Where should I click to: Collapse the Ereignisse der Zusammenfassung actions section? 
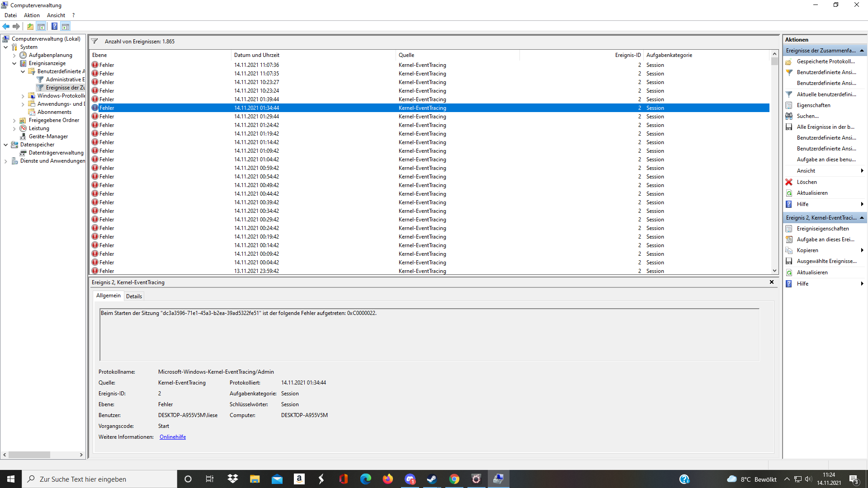[x=862, y=51]
